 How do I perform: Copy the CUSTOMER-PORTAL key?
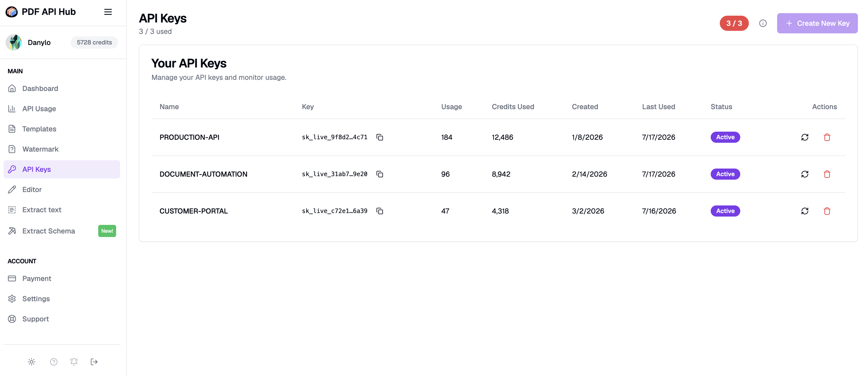click(x=380, y=211)
